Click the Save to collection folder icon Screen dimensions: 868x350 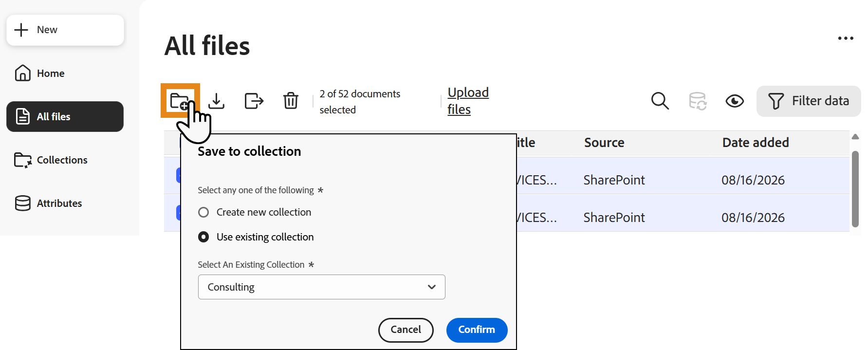click(180, 101)
